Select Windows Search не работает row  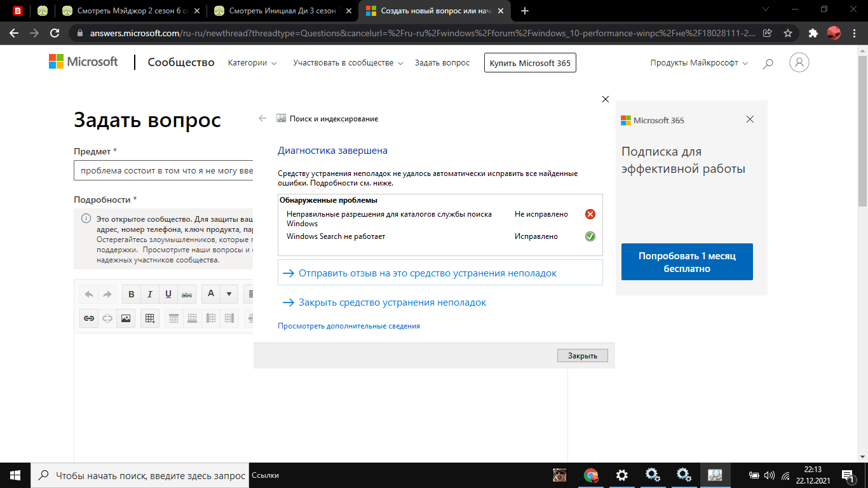coord(440,236)
